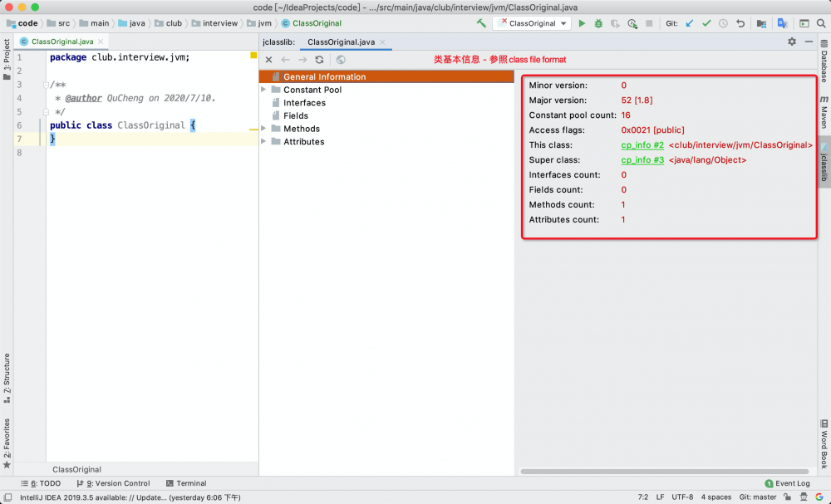Open the Maven tool window tab
Screen dimensions: 831x504
[824, 112]
